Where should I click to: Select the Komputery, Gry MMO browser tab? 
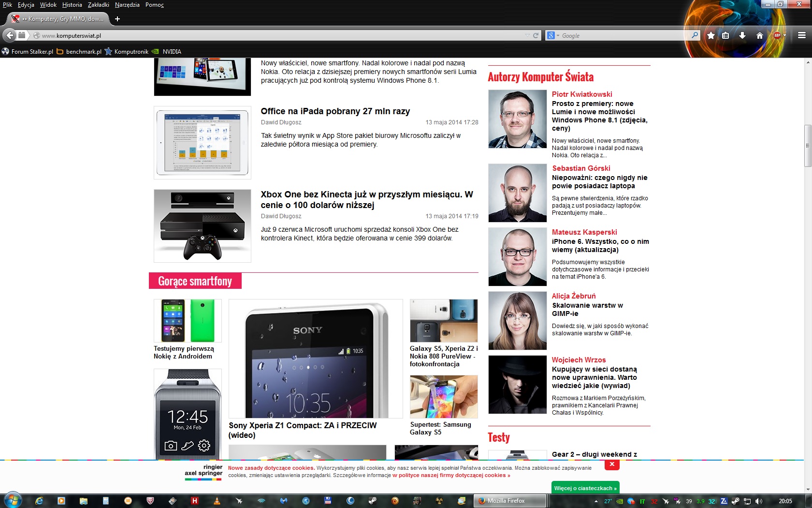tap(58, 19)
